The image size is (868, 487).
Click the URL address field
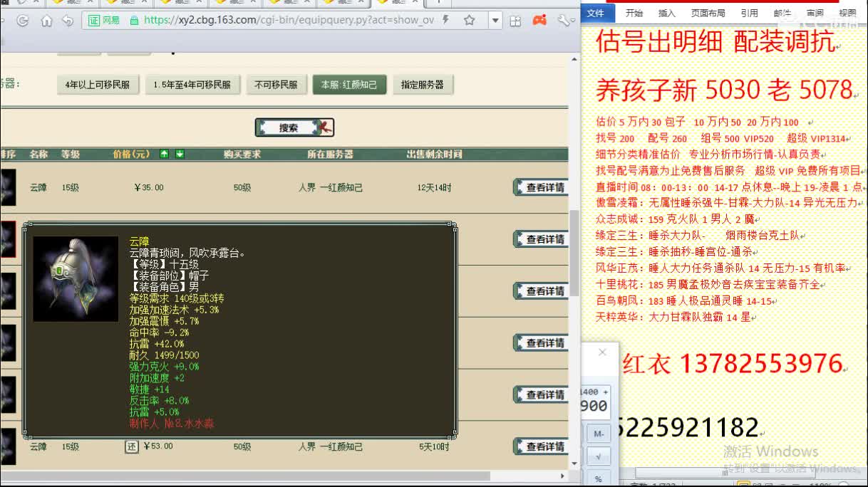(x=289, y=21)
